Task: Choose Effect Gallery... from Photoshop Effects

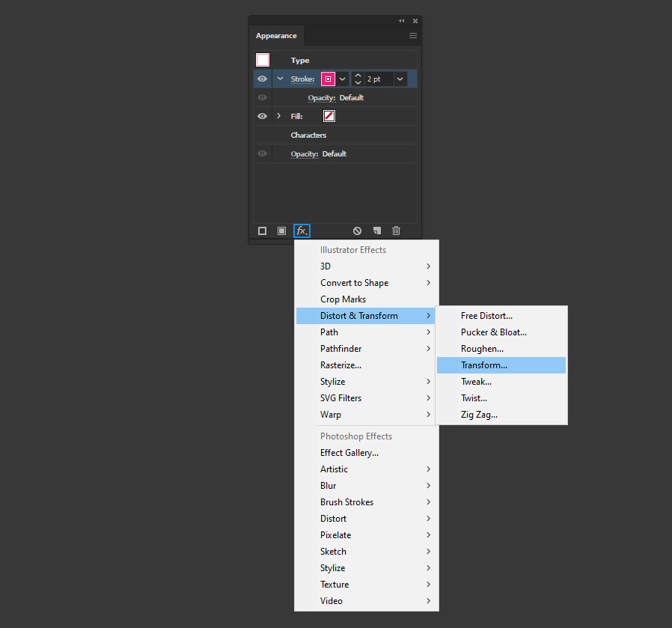Action: tap(366, 453)
